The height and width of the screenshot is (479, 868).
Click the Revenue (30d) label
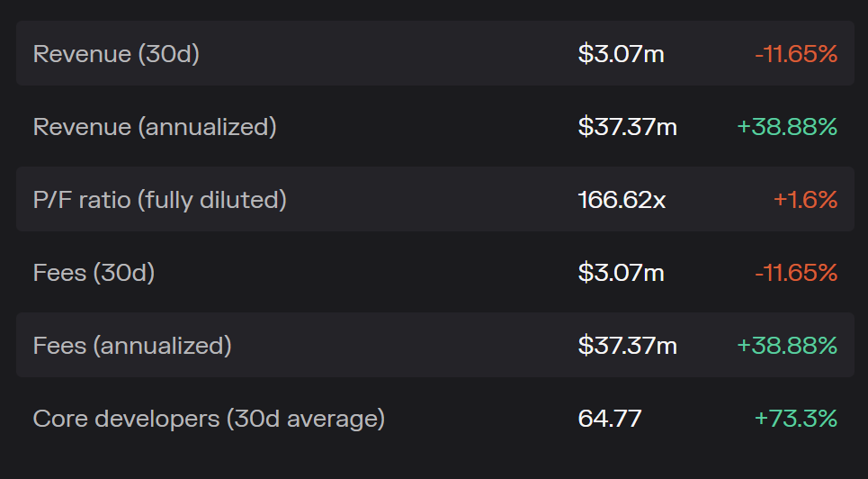116,54
